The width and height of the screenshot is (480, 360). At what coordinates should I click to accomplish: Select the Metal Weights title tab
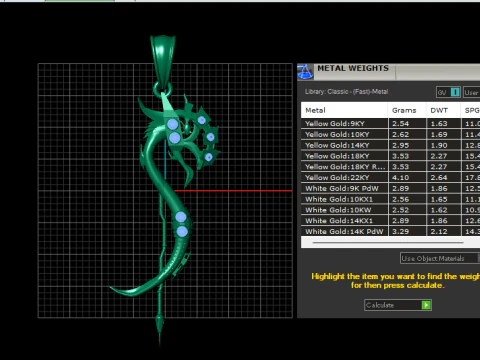[x=353, y=68]
